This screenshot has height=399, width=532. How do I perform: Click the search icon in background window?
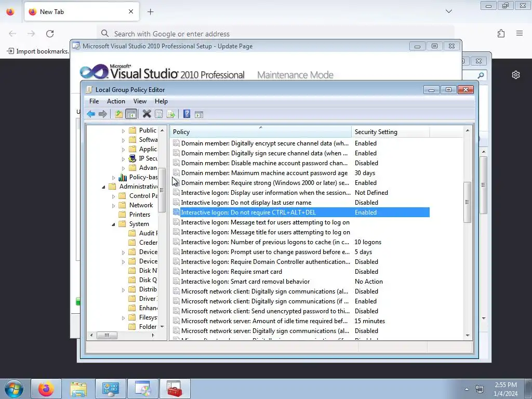pyautogui.click(x=481, y=75)
